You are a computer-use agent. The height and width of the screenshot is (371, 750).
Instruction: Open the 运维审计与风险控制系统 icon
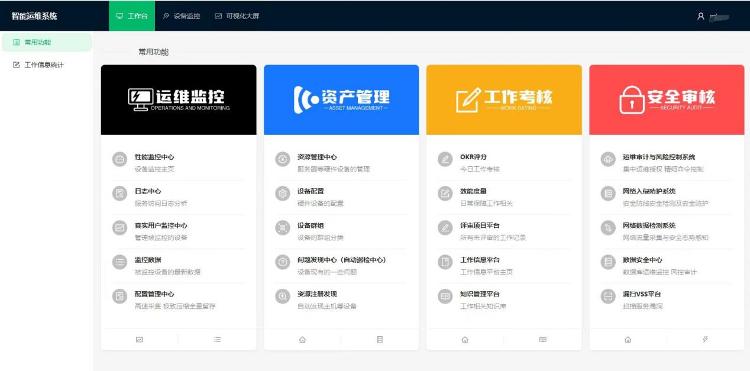pos(608,159)
